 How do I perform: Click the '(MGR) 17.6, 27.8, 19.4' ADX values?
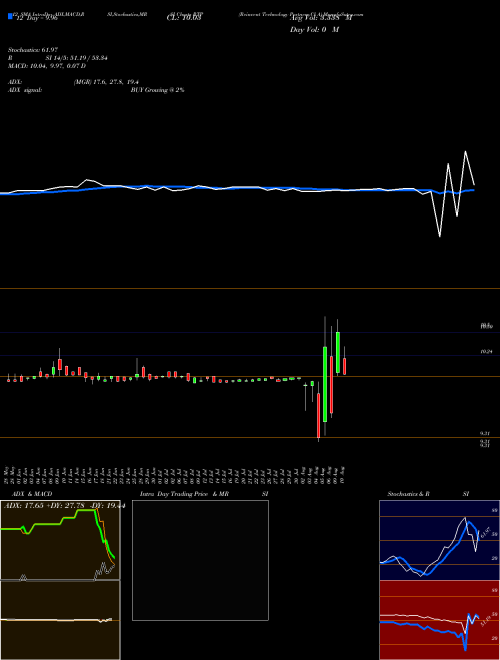pyautogui.click(x=106, y=82)
